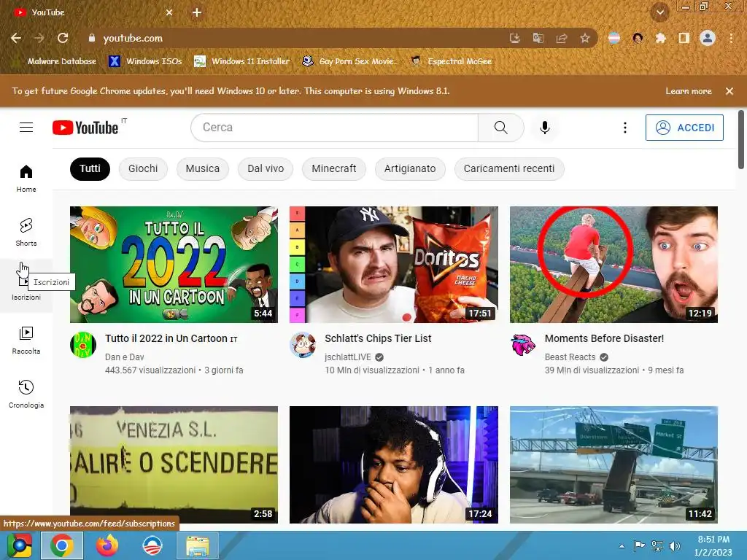Click the Beast Reacts channel name
Screen dimensions: 747x560
pyautogui.click(x=570, y=357)
